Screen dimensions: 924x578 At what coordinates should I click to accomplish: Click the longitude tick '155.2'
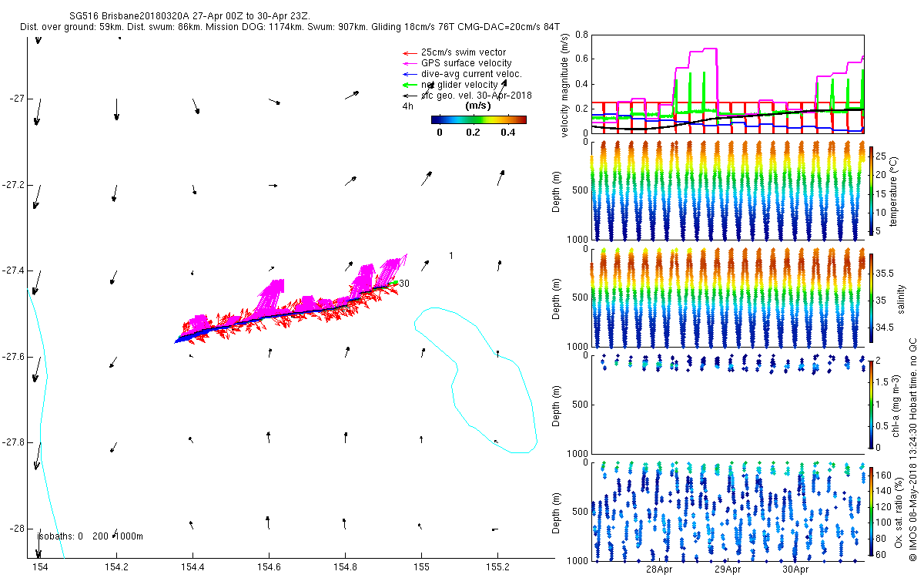pyautogui.click(x=497, y=567)
